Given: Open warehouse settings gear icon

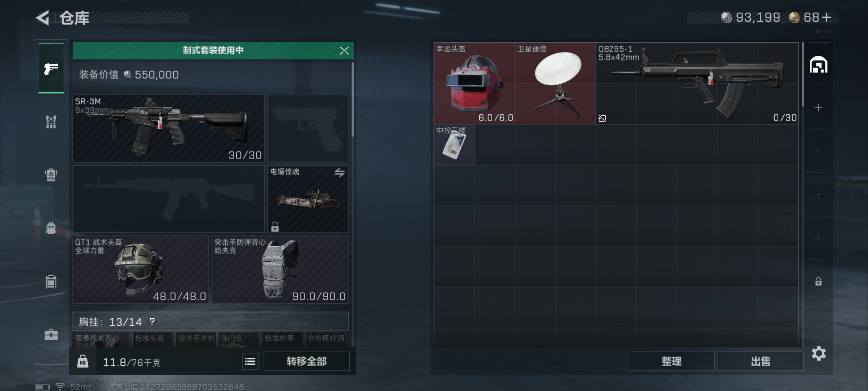Looking at the screenshot, I should pyautogui.click(x=818, y=354).
